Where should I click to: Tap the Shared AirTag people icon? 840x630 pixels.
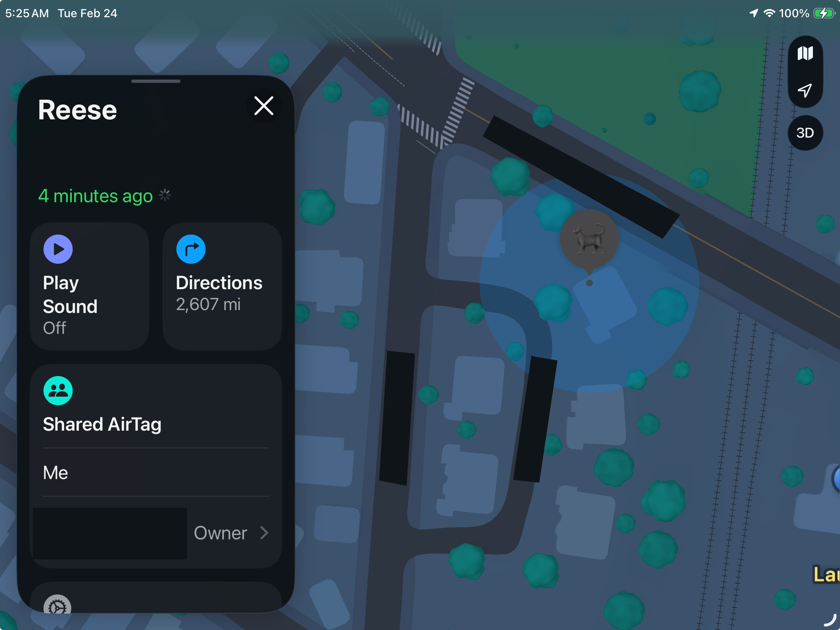58,390
